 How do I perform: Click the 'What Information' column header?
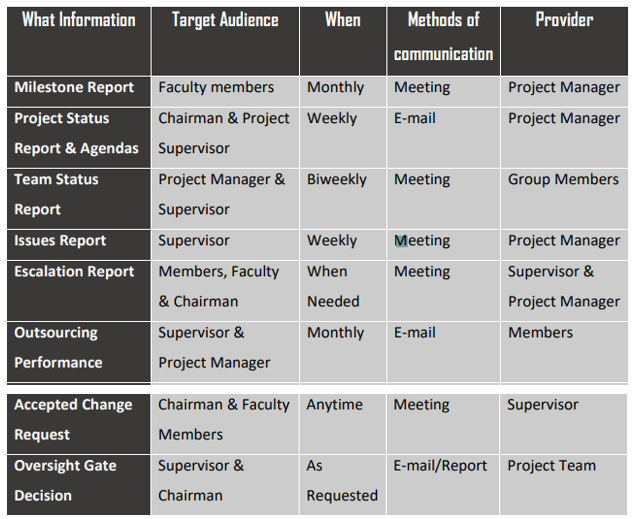[79, 41]
